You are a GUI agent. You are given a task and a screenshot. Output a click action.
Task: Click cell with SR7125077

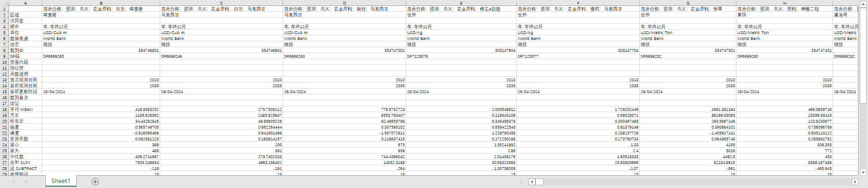(578, 56)
